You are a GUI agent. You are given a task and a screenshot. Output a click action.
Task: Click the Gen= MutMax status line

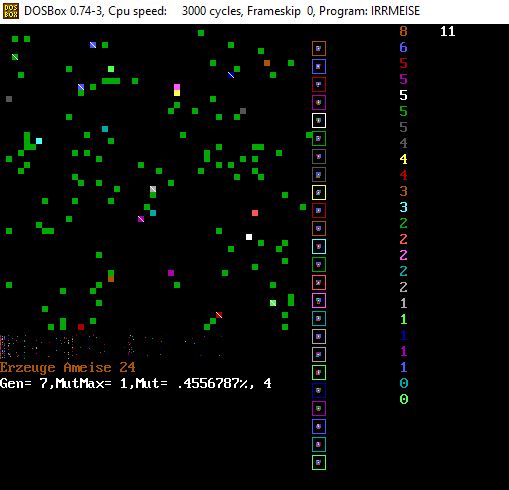pyautogui.click(x=136, y=383)
